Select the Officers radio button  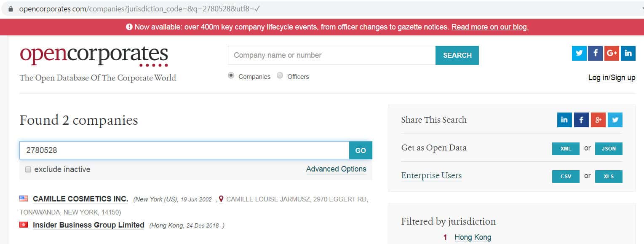(x=280, y=76)
